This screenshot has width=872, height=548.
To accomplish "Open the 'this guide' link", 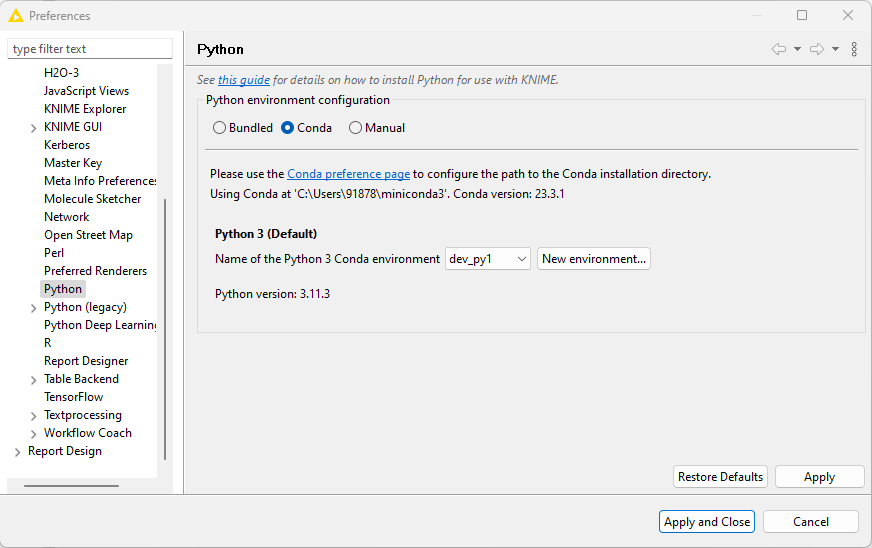I will pyautogui.click(x=244, y=80).
